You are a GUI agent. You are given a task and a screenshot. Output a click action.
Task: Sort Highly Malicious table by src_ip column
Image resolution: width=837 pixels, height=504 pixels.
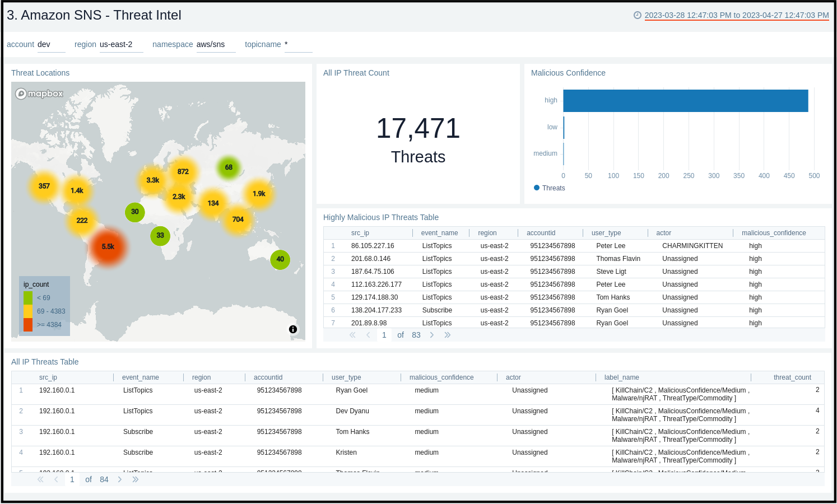click(360, 233)
